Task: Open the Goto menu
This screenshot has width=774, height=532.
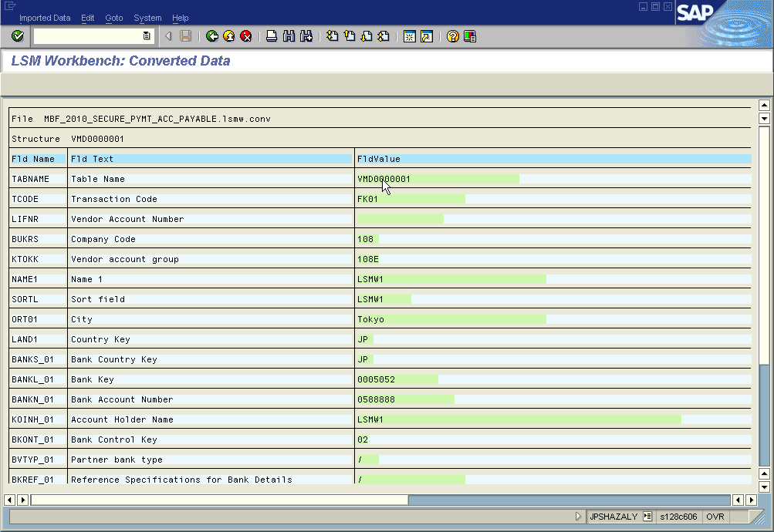Action: pyautogui.click(x=113, y=18)
